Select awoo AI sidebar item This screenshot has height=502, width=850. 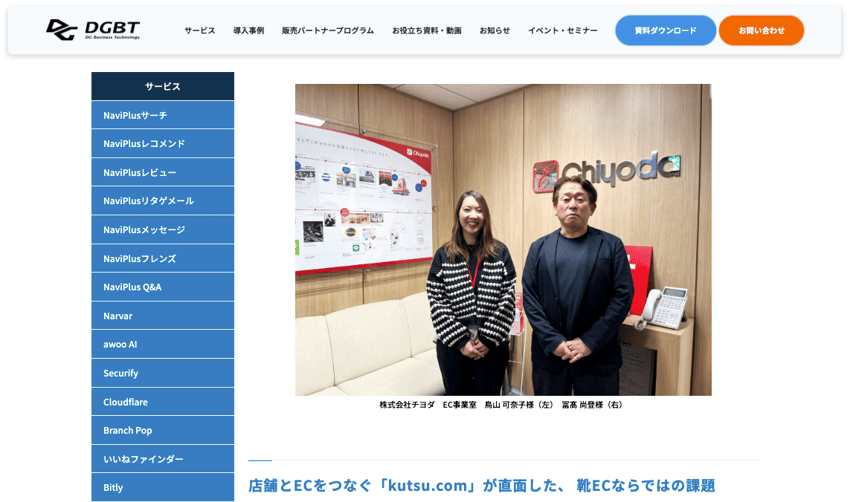[163, 344]
